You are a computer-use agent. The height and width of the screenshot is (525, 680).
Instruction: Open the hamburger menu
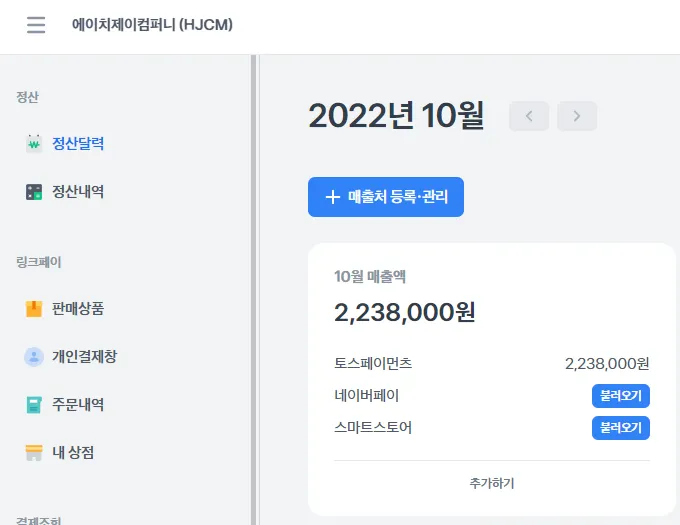(x=36, y=25)
